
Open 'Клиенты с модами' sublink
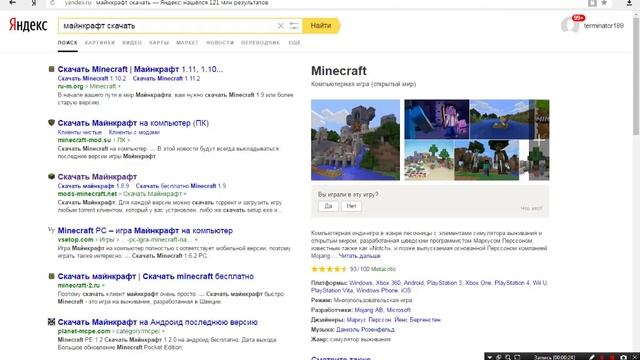[134, 132]
